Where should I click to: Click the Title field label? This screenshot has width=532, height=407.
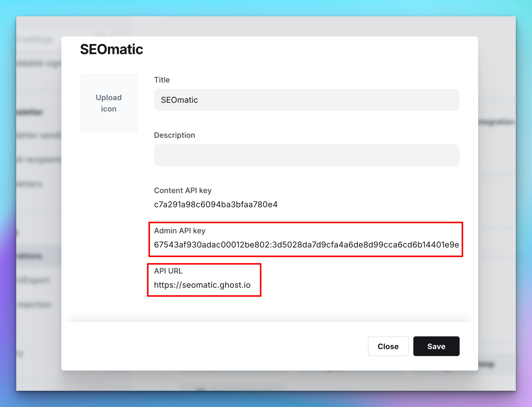162,80
